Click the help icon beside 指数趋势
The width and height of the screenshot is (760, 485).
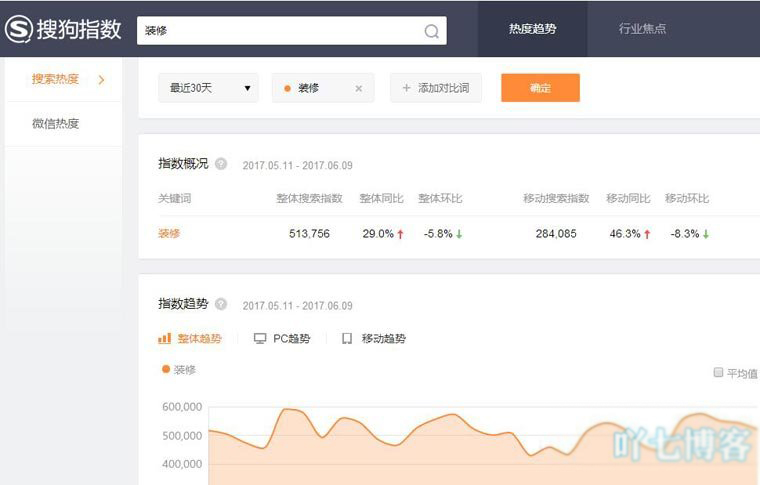[221, 304]
